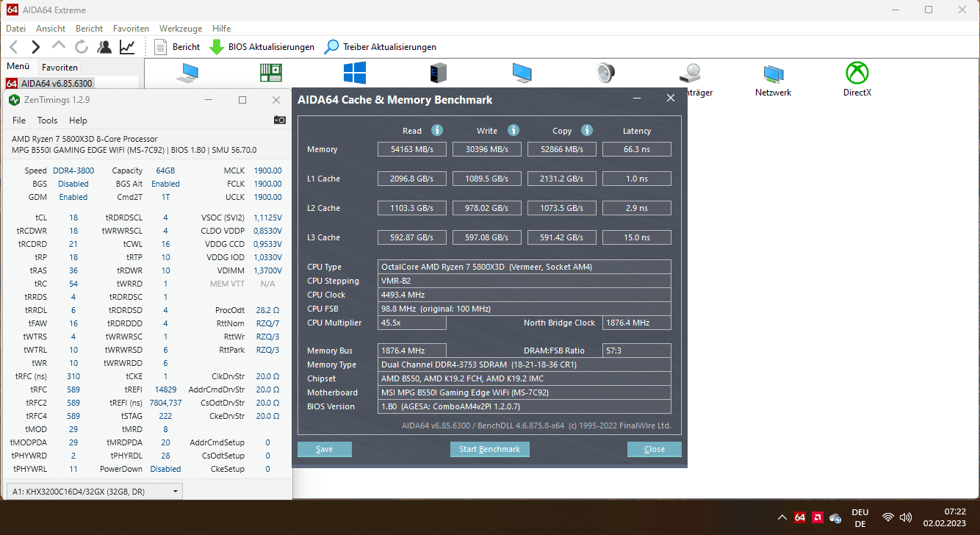
Task: Open the Multimedia speaker category icon
Action: [605, 73]
